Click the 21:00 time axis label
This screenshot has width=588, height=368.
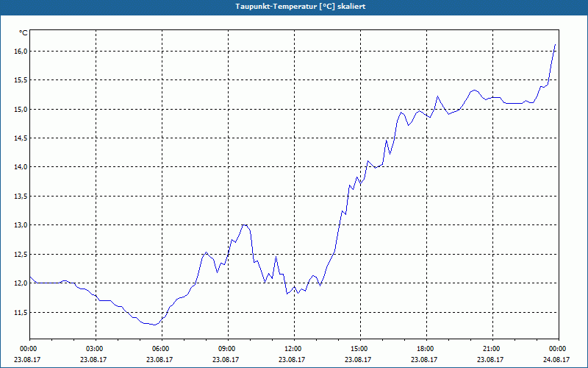[x=492, y=348]
